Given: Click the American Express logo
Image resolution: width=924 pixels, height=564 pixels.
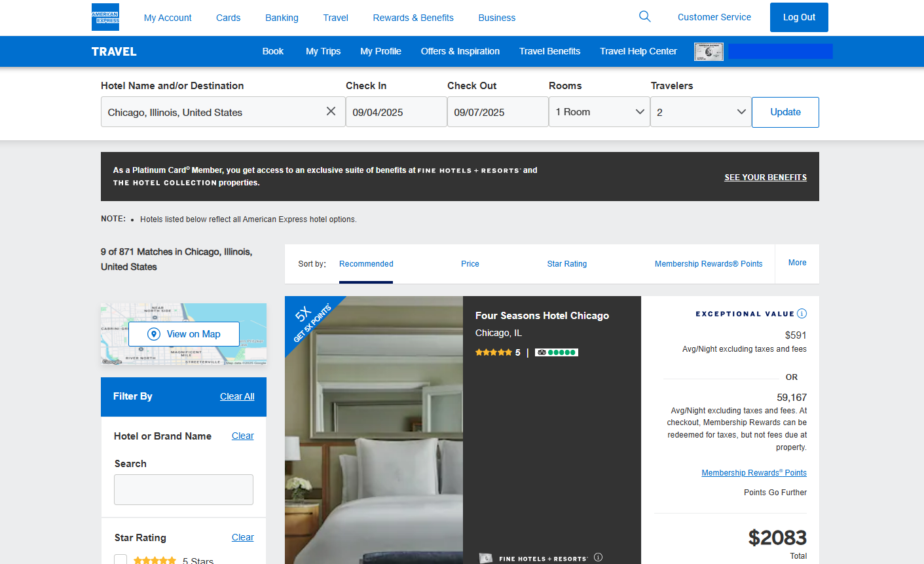Looking at the screenshot, I should point(105,18).
